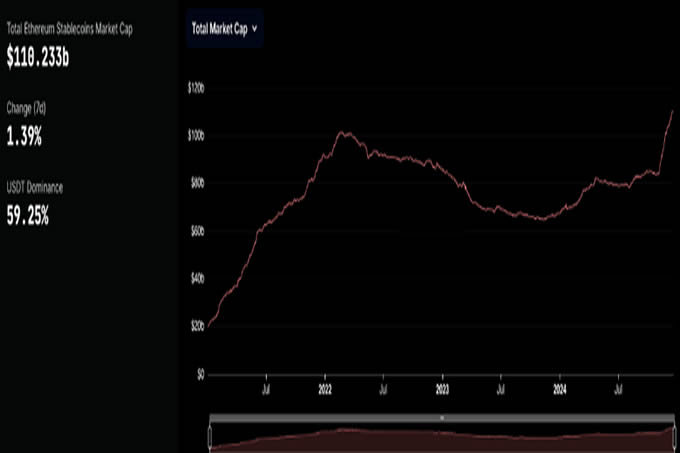Screen dimensions: 680x453
Task: Click the center grip on the range selector bar
Action: pyautogui.click(x=442, y=416)
